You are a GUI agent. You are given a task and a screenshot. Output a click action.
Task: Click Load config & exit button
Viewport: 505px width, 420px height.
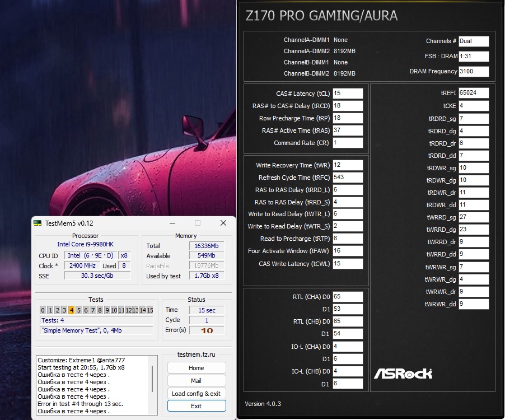pos(197,394)
